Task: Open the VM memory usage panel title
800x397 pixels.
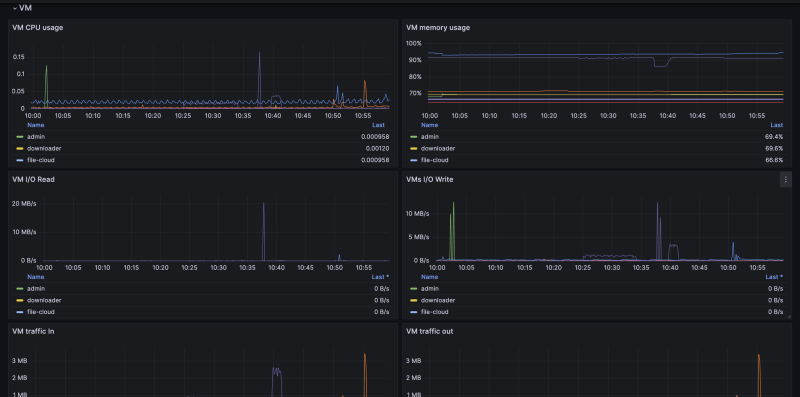Action: click(x=438, y=28)
